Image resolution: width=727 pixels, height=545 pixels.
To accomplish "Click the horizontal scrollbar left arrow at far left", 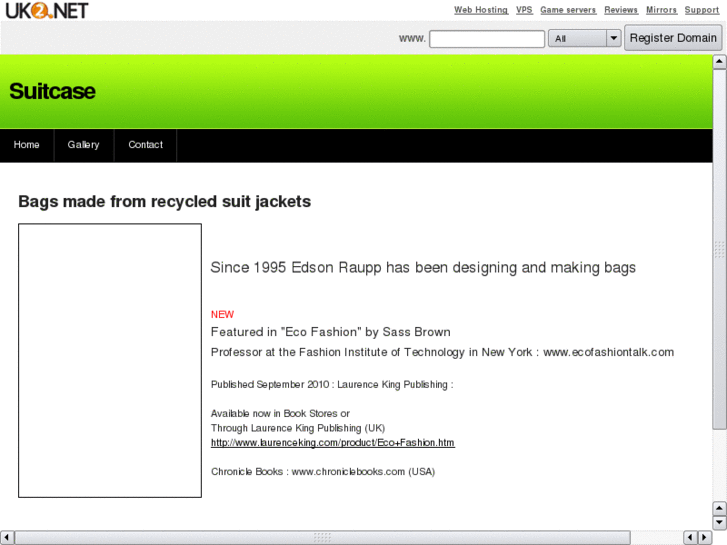I will [x=6, y=538].
